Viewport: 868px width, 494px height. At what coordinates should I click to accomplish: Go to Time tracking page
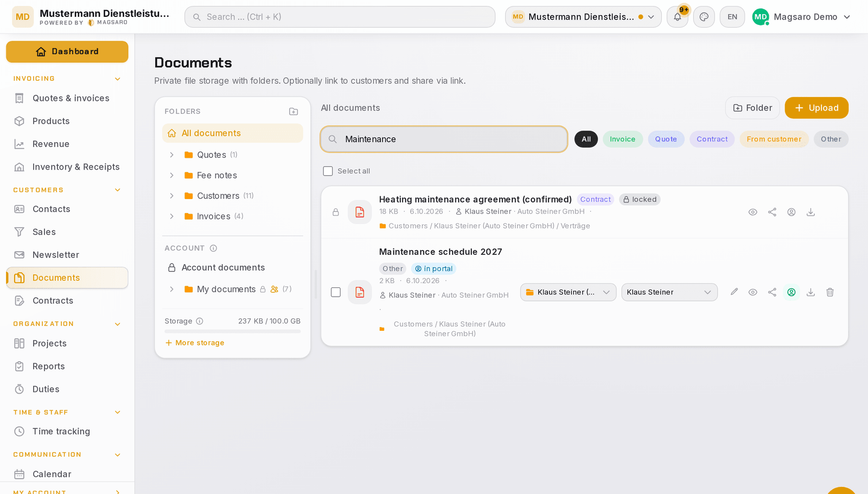point(67,432)
